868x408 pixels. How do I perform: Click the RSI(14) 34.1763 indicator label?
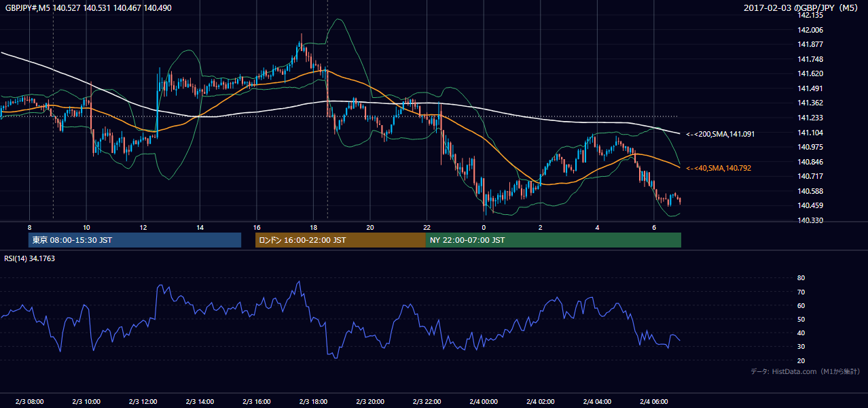tap(29, 258)
